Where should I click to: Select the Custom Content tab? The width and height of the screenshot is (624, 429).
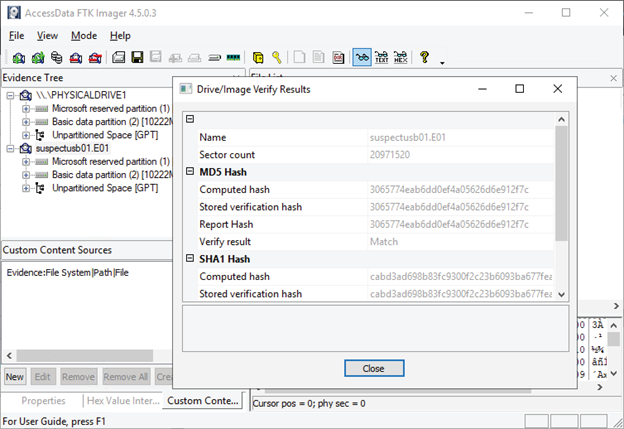coord(203,401)
